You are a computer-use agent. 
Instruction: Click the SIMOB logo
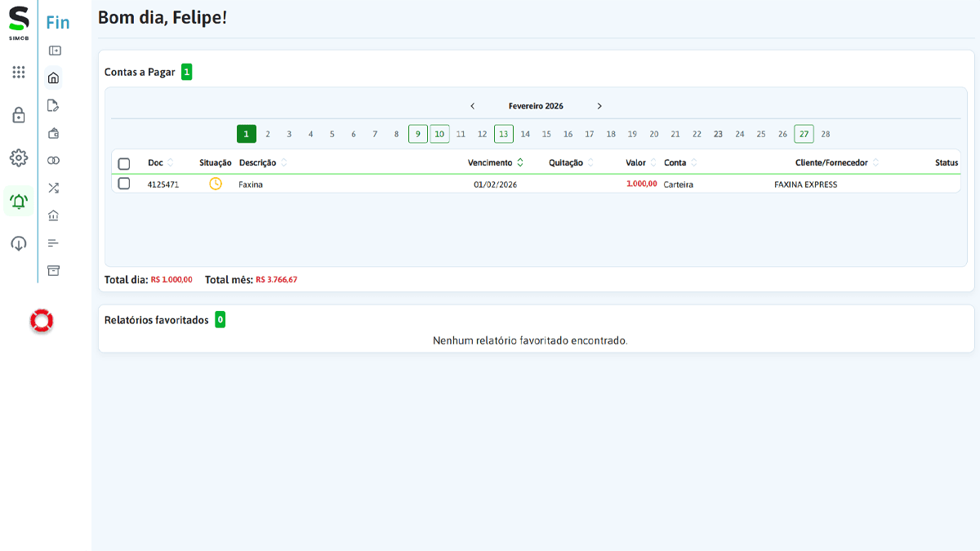[18, 22]
